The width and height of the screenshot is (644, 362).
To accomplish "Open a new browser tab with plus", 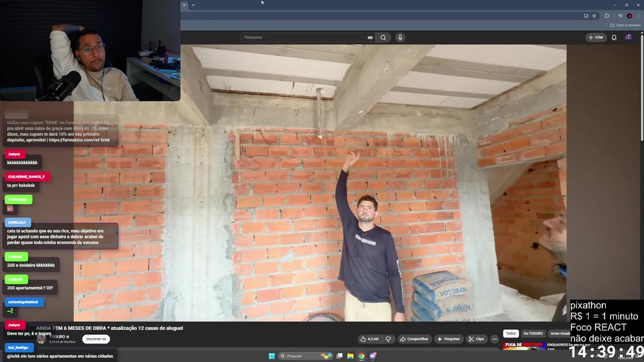I will click(x=193, y=5).
